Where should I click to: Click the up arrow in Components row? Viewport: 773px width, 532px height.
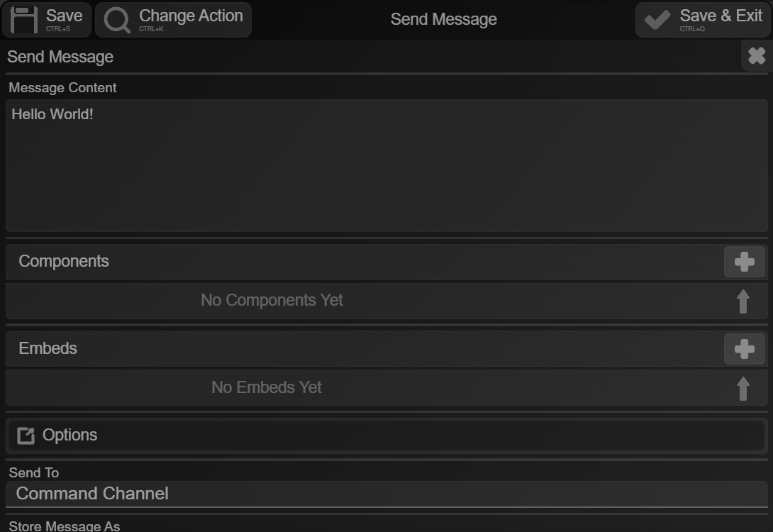(x=743, y=301)
